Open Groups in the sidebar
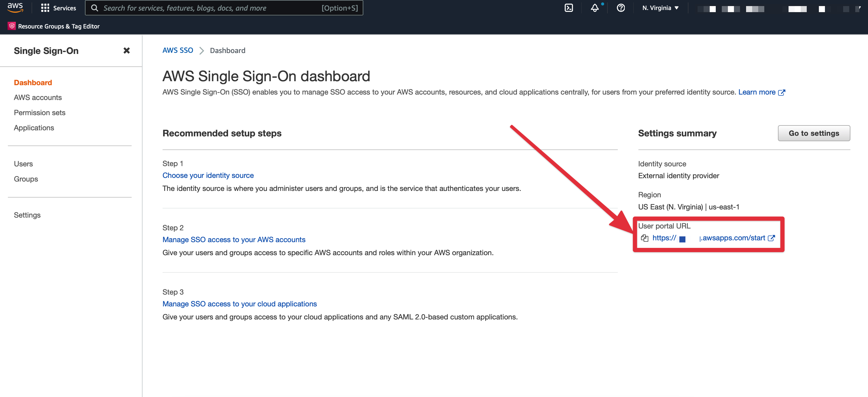 [x=25, y=179]
